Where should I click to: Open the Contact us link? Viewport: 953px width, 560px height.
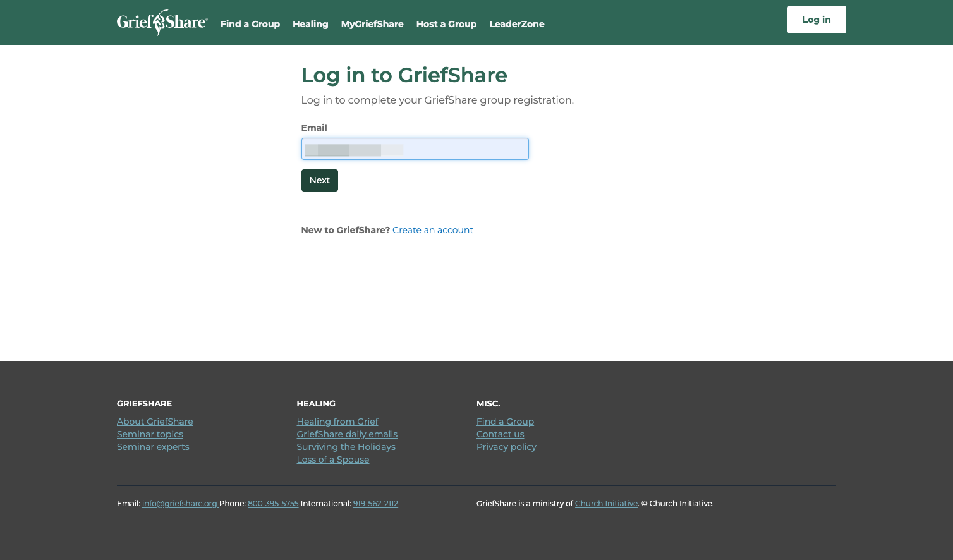point(501,434)
